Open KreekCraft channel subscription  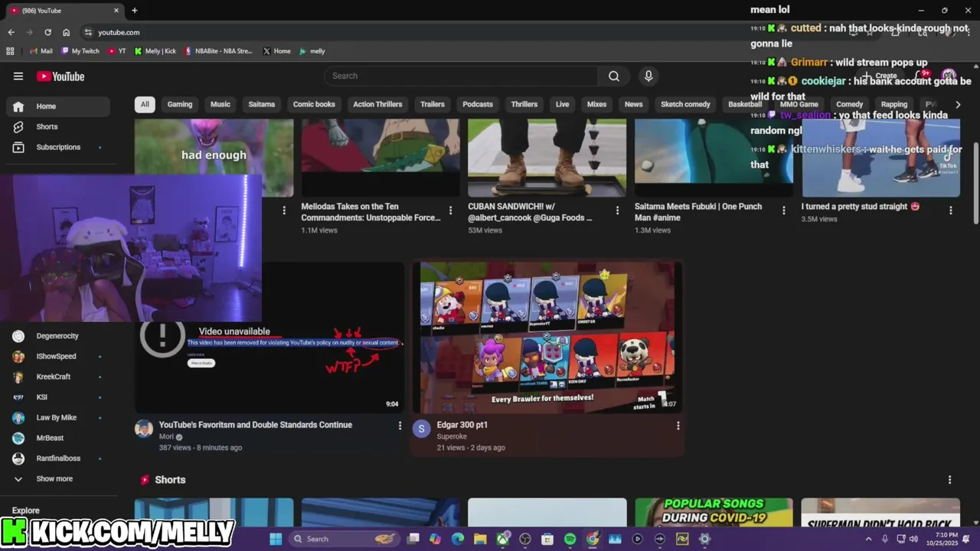point(58,377)
